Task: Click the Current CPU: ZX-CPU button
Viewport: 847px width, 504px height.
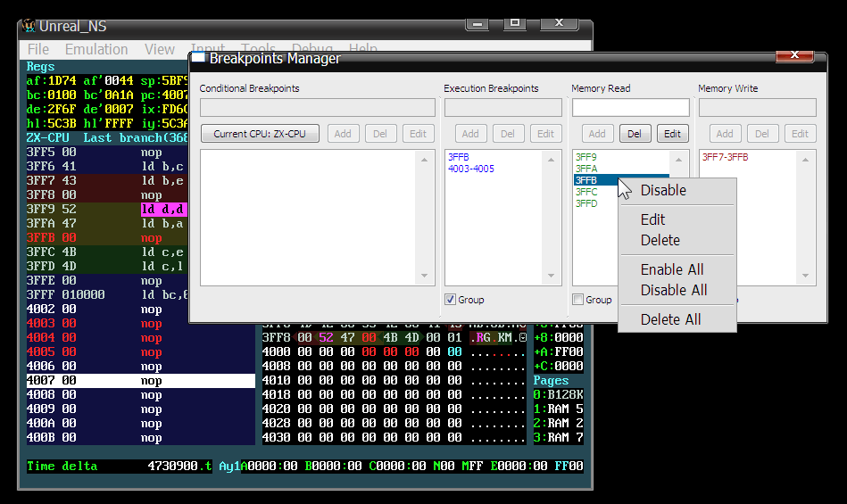Action: point(260,134)
